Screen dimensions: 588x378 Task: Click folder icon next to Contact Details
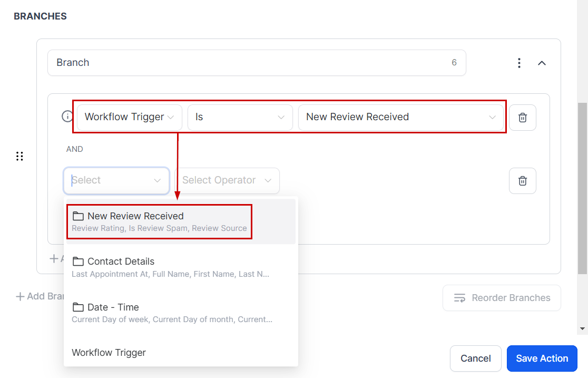78,261
